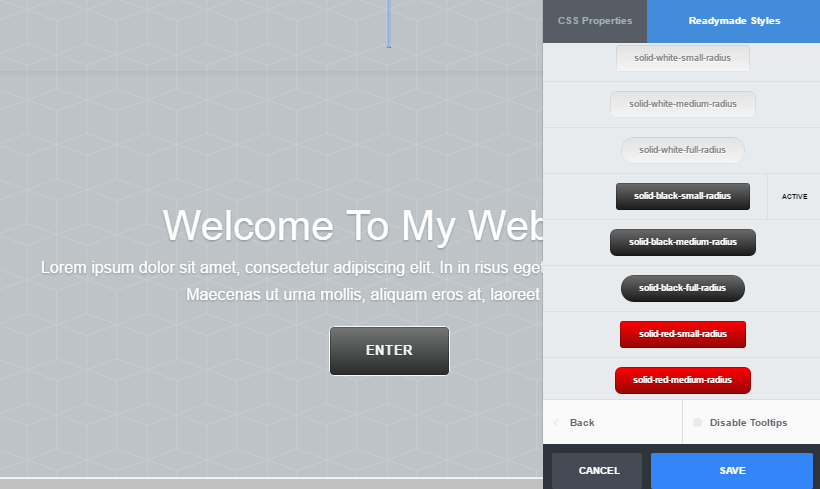
Task: Select the solid-red-medium-radius style
Action: 682,380
